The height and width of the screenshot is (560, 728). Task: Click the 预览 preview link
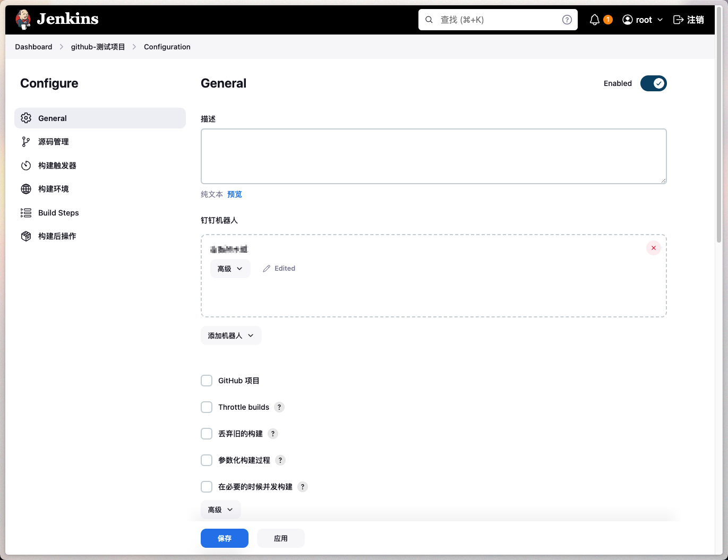click(x=235, y=194)
